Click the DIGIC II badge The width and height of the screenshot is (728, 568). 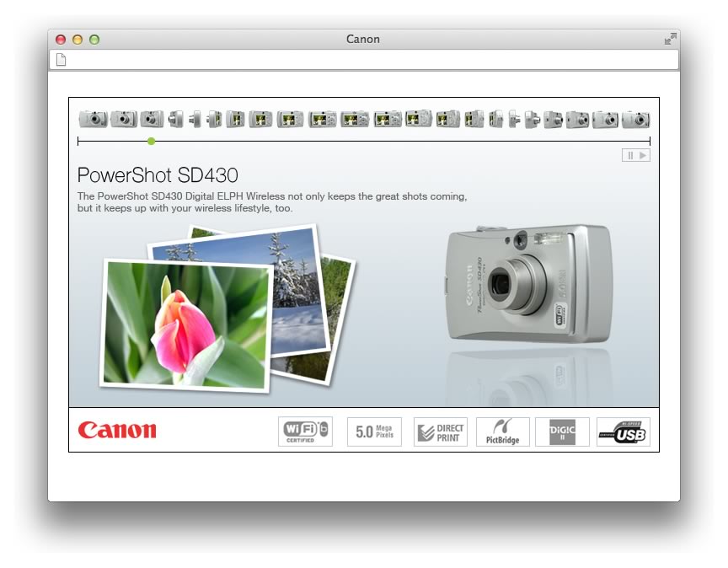pos(562,431)
